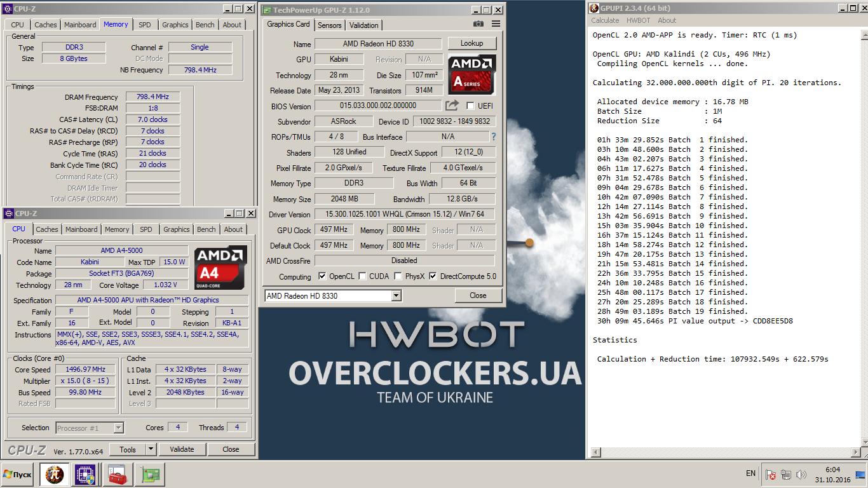Click the Tools button dropdown arrow

click(151, 449)
